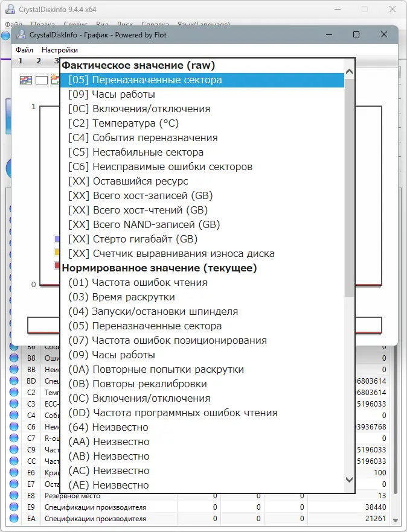This screenshot has height=532, width=407.
Task: Click the blue status orb for row C2
Action: 14,392
